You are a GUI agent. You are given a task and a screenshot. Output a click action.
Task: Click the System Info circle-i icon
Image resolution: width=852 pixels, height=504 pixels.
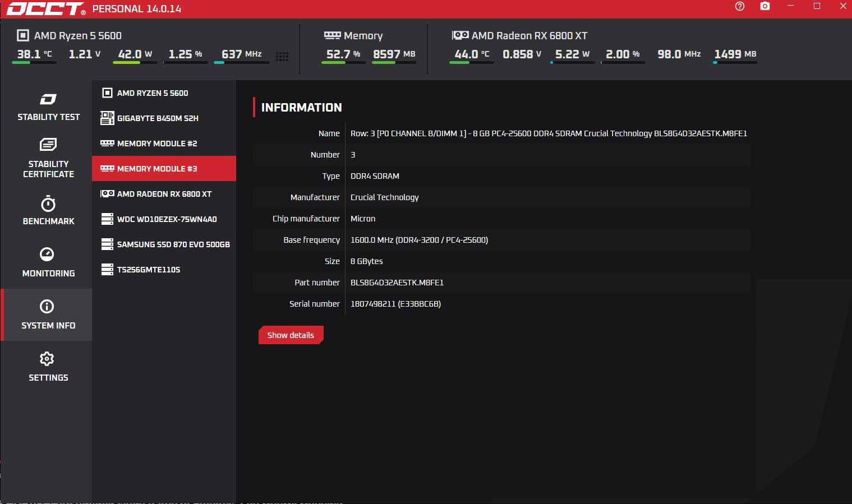click(47, 306)
